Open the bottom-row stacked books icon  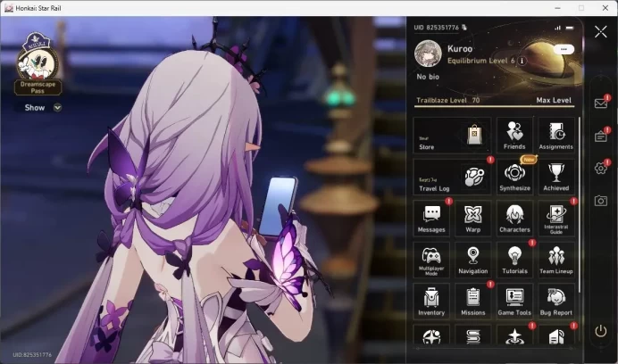point(473,335)
